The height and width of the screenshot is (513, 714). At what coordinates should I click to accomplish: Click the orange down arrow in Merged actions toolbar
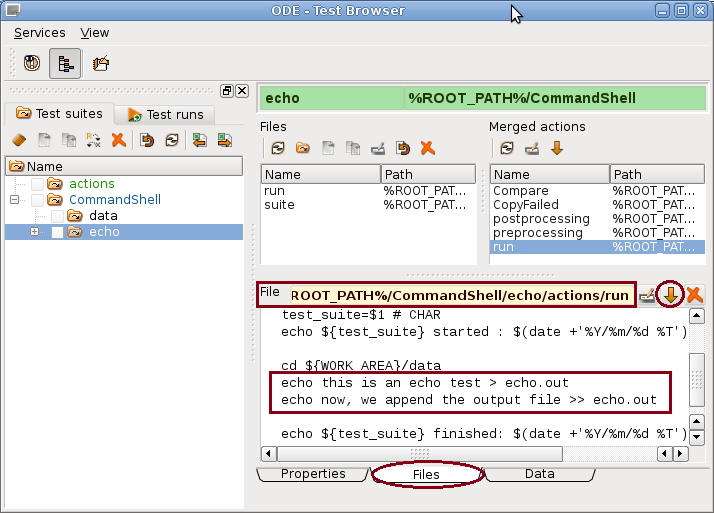[x=557, y=148]
